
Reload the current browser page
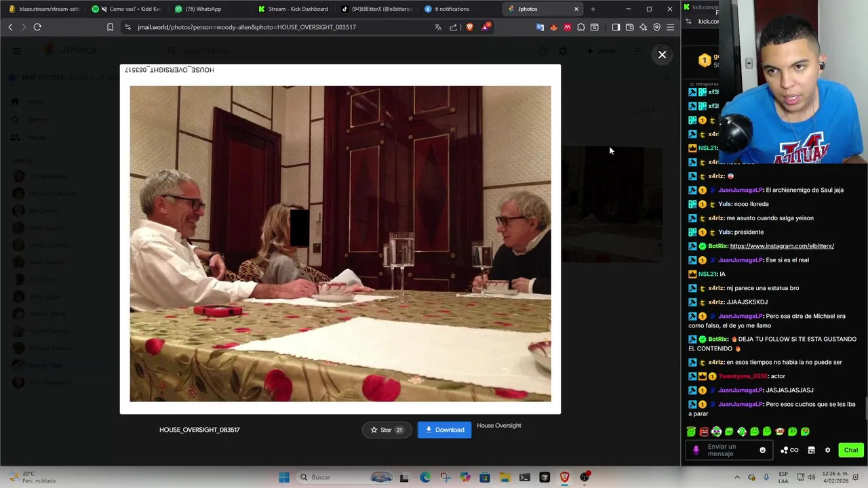tap(37, 27)
